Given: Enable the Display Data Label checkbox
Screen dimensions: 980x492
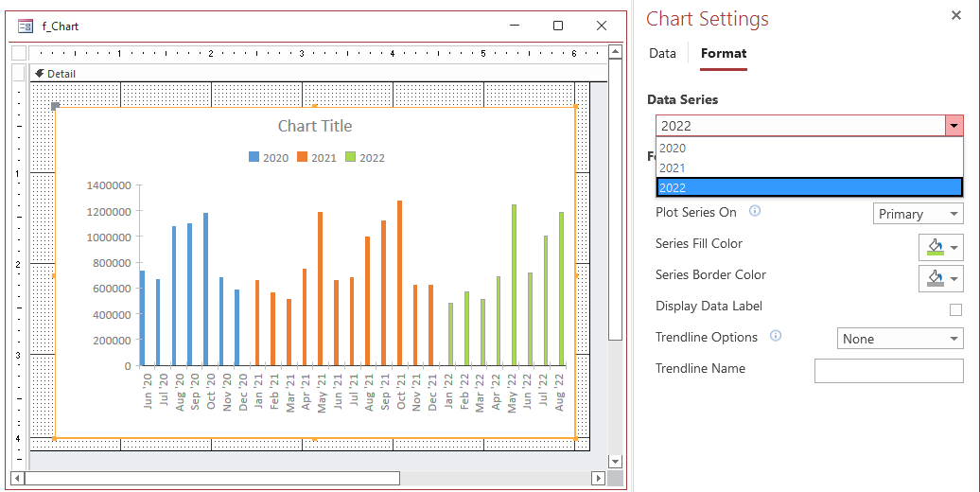Looking at the screenshot, I should coord(955,309).
